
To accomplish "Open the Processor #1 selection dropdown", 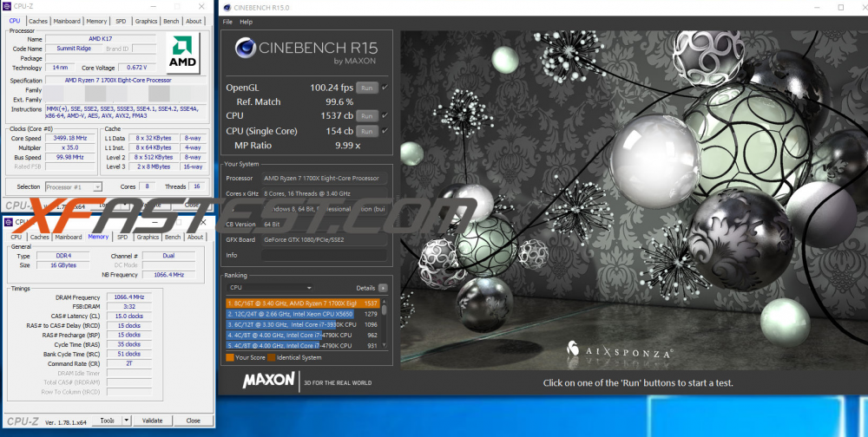I will point(73,187).
